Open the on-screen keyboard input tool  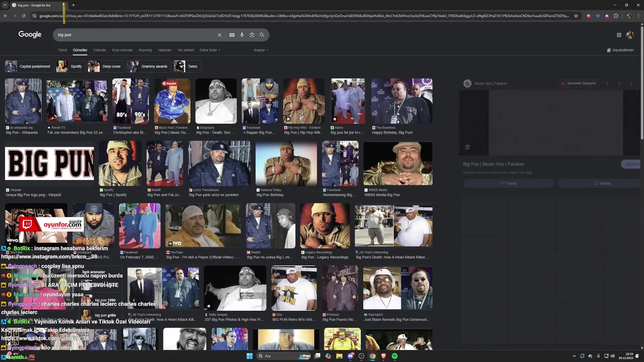[231, 35]
